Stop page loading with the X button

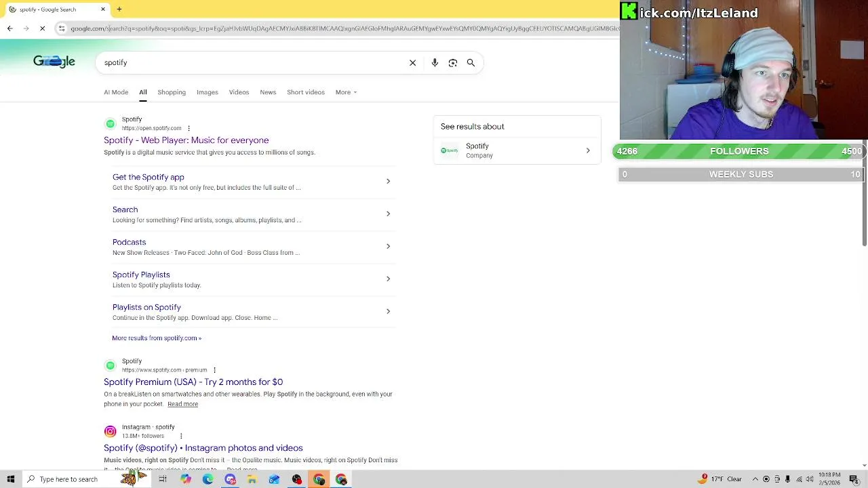42,28
